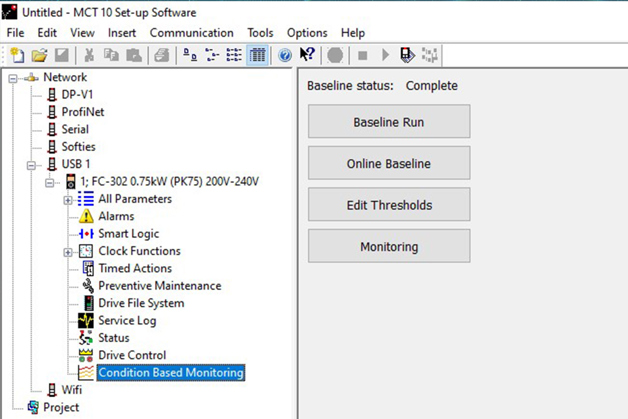
Task: Open the Communication menu
Action: pos(191,33)
